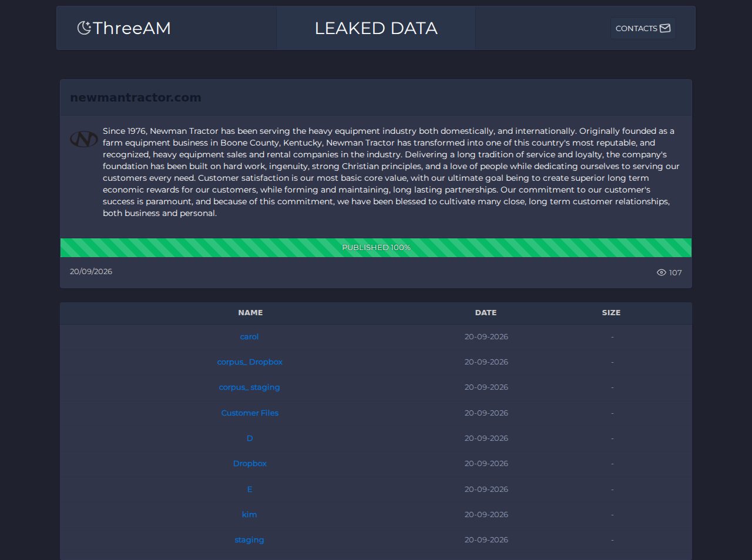Screen dimensions: 752x560
Task: Open the Customer Files folder link
Action: point(250,413)
